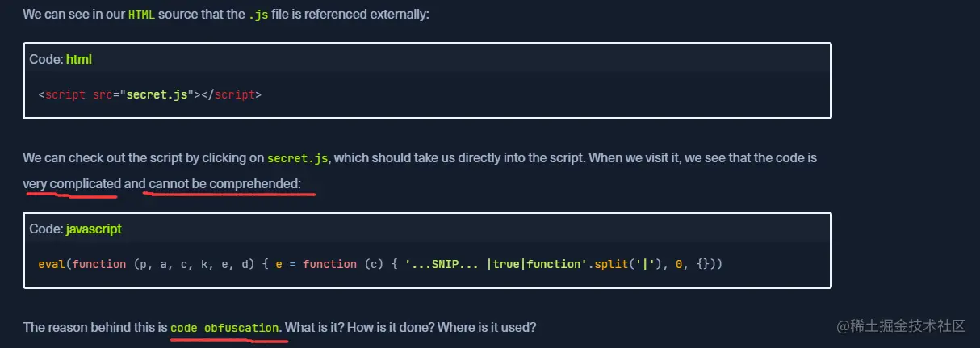Click the green HTML keyword in the first sentence
Viewport: 980px width, 348px height.
(141, 15)
